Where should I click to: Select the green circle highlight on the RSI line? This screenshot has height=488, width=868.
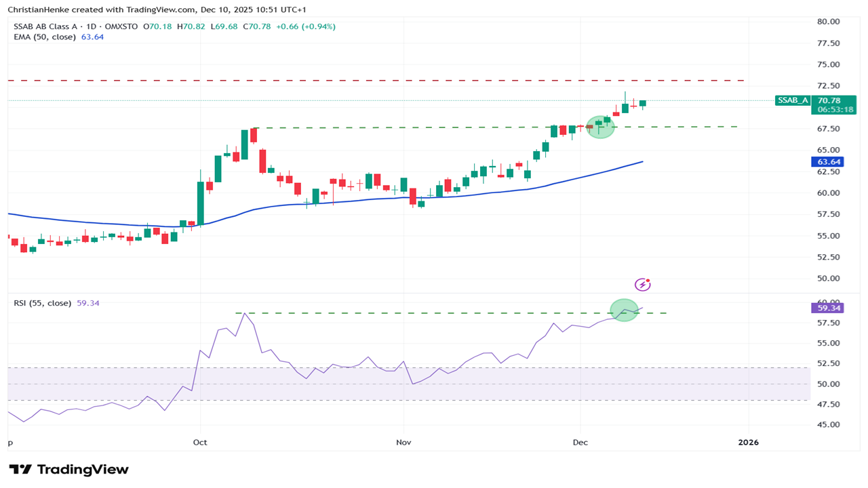(625, 310)
